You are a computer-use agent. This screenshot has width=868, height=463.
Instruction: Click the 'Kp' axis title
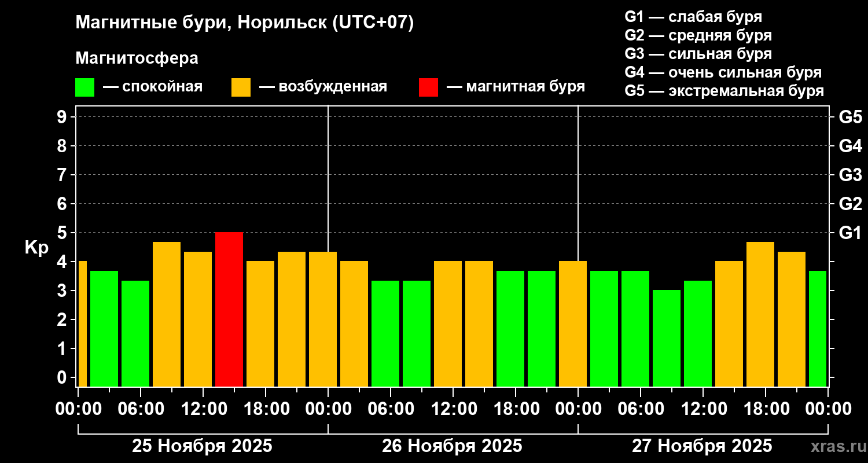coord(36,248)
